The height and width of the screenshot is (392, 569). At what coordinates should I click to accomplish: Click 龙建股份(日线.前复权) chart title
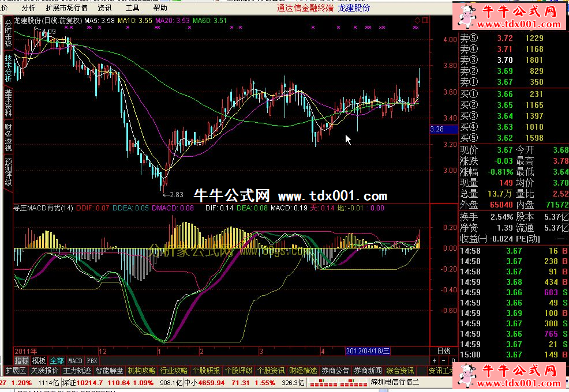point(48,21)
